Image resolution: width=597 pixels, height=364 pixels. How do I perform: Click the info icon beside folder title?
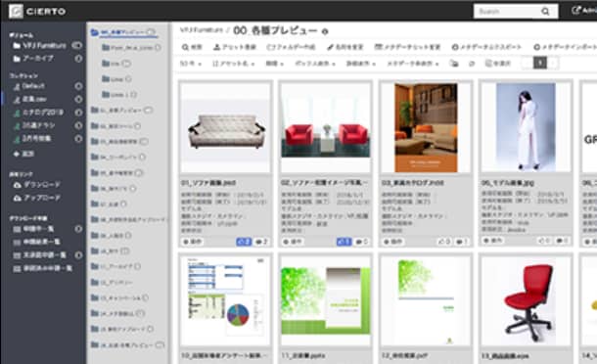point(325,31)
